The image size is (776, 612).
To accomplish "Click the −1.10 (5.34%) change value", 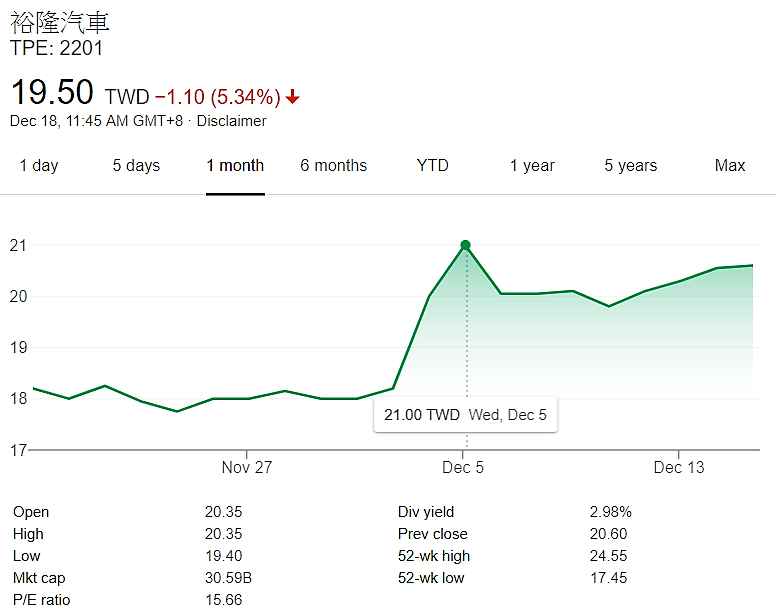I will point(218,97).
